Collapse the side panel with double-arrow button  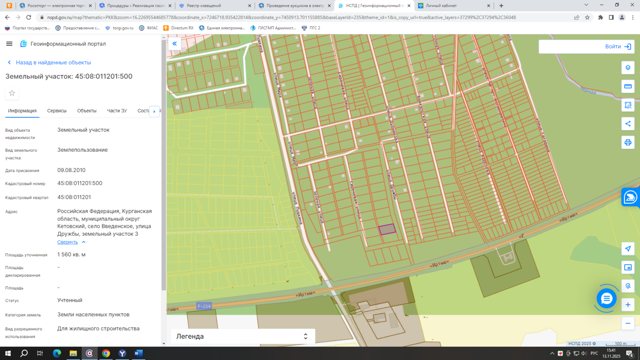(x=175, y=43)
